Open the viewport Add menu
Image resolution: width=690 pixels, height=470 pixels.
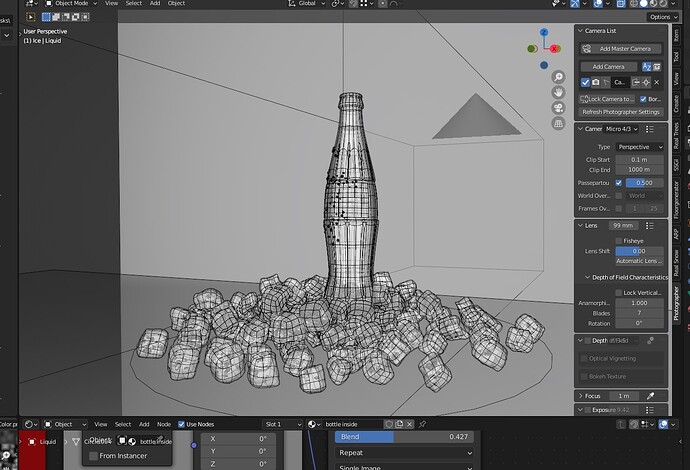(155, 4)
